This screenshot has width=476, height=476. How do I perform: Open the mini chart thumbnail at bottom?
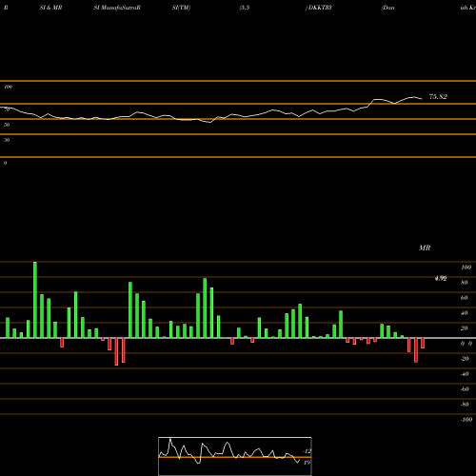click(235, 456)
